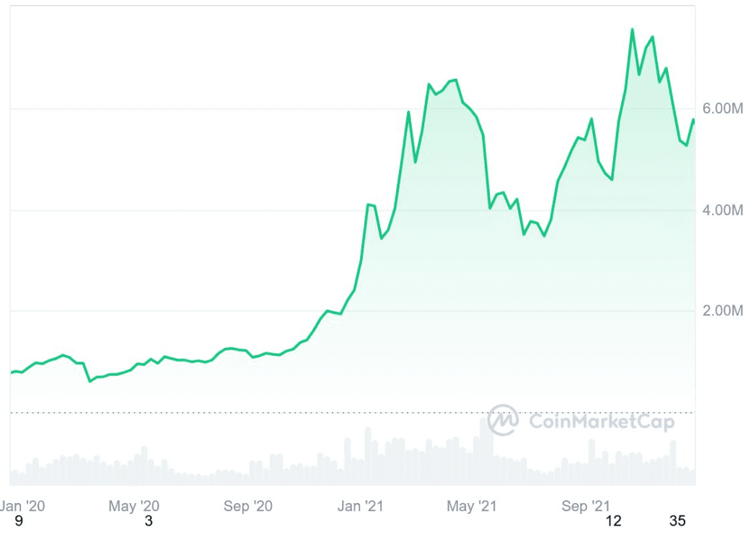This screenshot has width=756, height=537.
Task: Click the event marker numbered 9
Action: click(18, 521)
